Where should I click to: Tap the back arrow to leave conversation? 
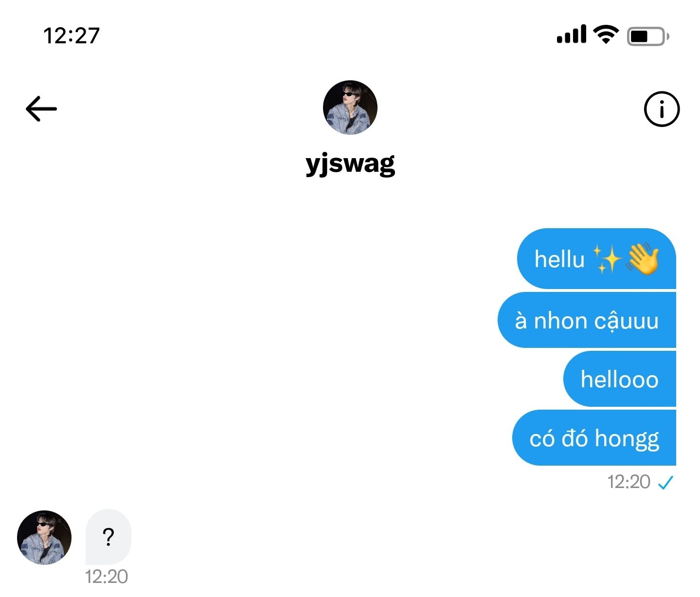(x=41, y=109)
